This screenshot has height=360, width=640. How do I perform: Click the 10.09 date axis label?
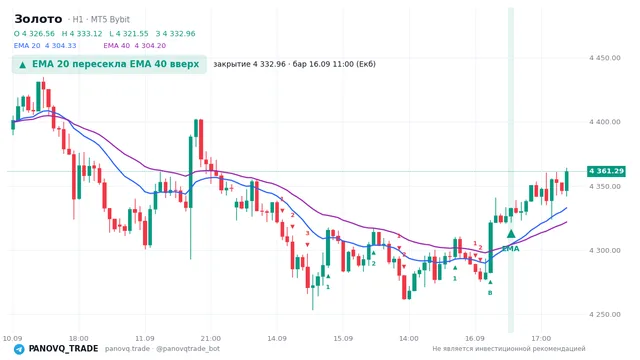[x=13, y=338]
